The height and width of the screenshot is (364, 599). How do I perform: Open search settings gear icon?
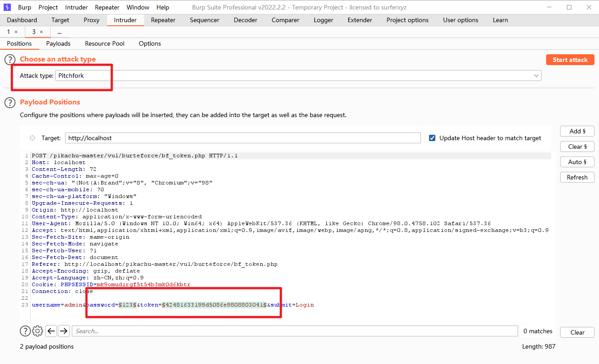[38, 331]
